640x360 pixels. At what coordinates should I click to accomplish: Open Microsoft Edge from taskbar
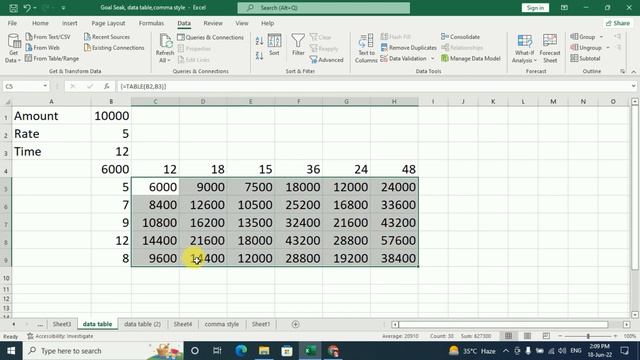tap(241, 351)
